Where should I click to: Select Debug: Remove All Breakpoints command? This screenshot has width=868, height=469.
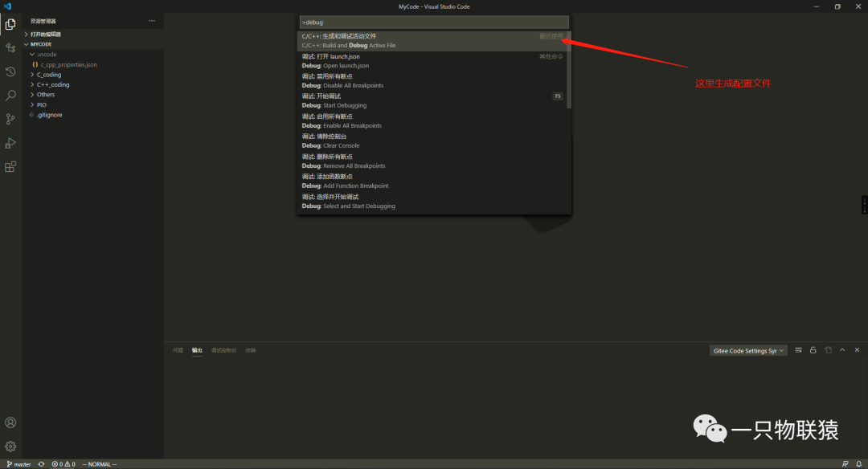click(x=432, y=161)
